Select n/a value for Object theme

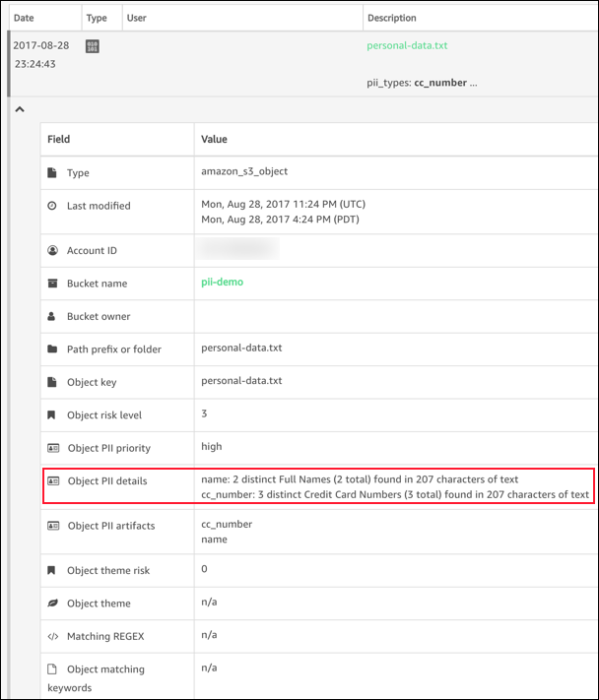(209, 602)
